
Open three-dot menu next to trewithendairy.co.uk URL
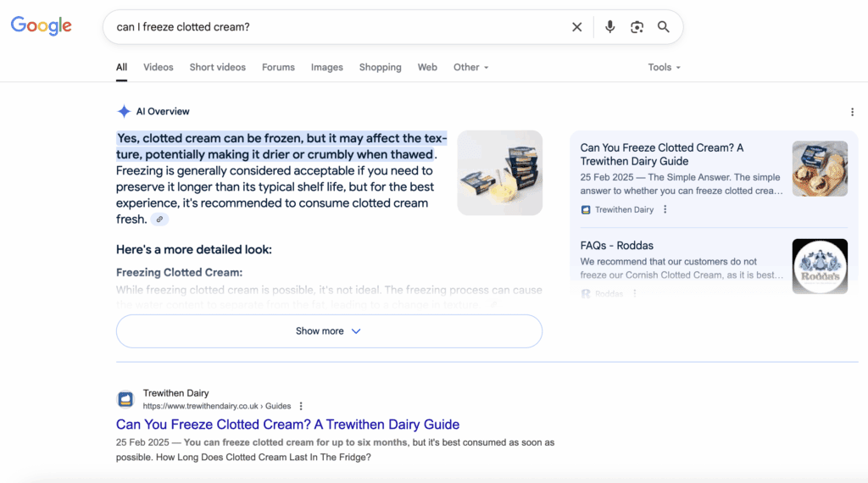[x=301, y=406]
